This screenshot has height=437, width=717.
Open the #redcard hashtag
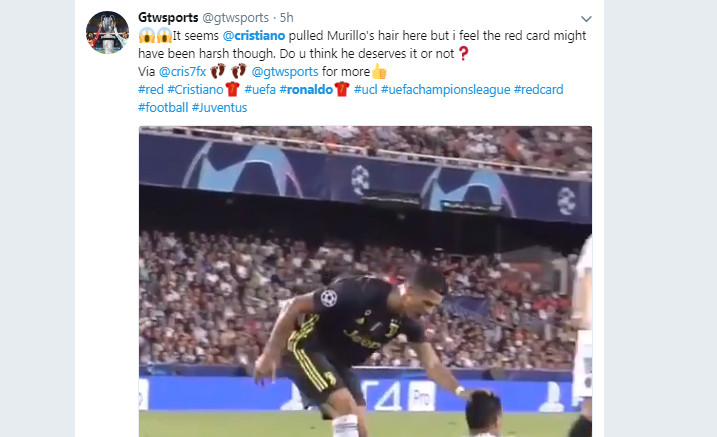tap(539, 90)
